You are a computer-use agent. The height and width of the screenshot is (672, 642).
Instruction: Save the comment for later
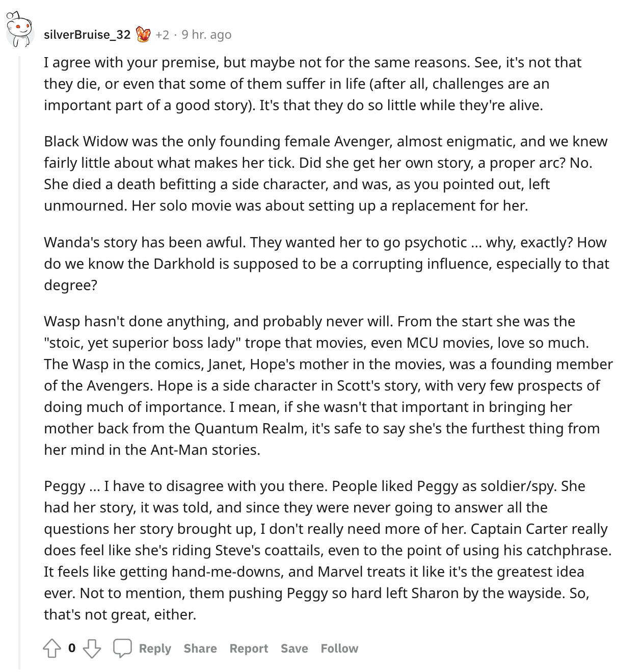(x=294, y=649)
